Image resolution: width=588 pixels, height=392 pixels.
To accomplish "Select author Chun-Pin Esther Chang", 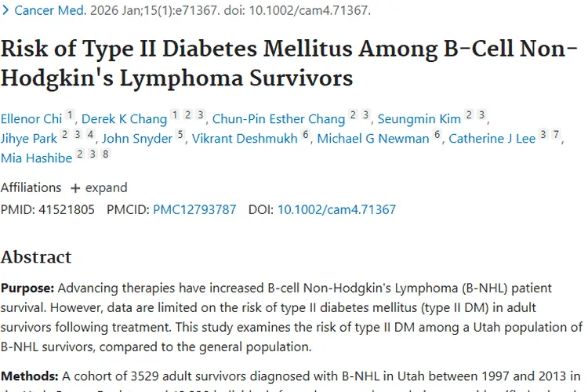I will point(278,119).
